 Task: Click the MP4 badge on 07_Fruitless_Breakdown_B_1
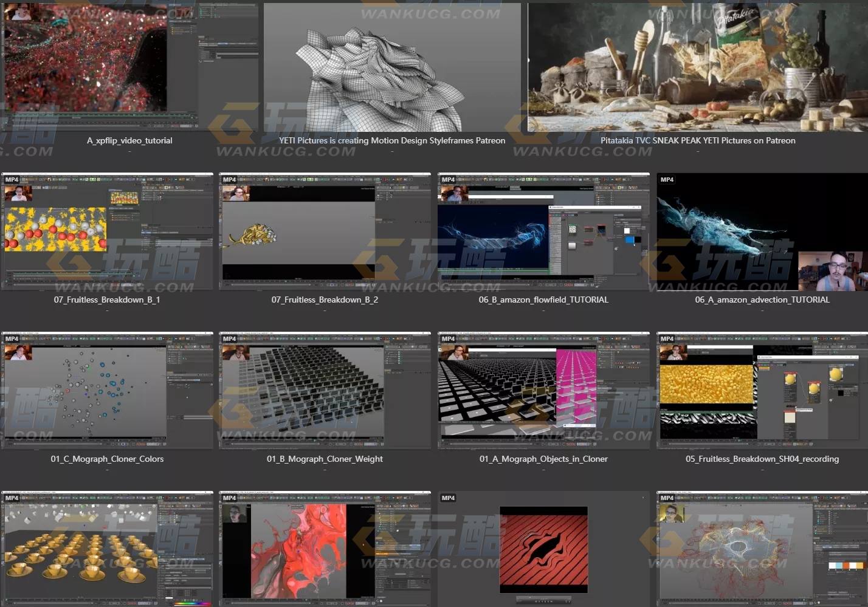12,180
